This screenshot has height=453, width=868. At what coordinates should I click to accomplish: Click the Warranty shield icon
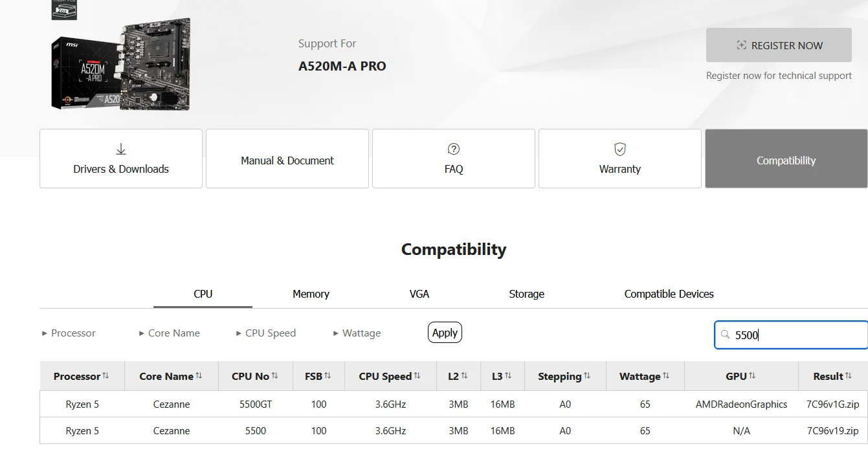tap(620, 149)
